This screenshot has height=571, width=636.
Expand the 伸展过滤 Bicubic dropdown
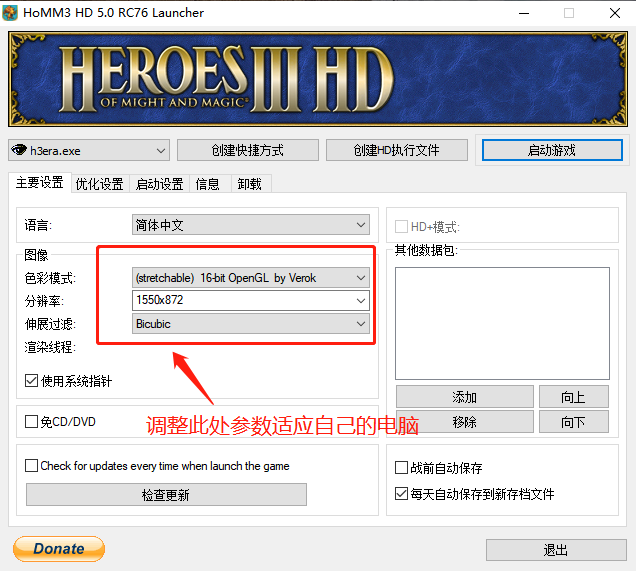coord(251,324)
